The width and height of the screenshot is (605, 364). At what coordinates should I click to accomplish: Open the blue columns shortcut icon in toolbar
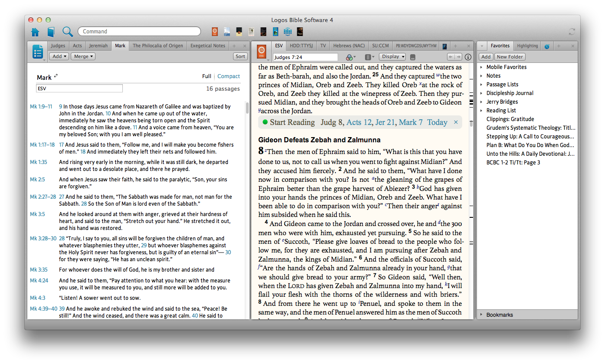click(x=287, y=32)
